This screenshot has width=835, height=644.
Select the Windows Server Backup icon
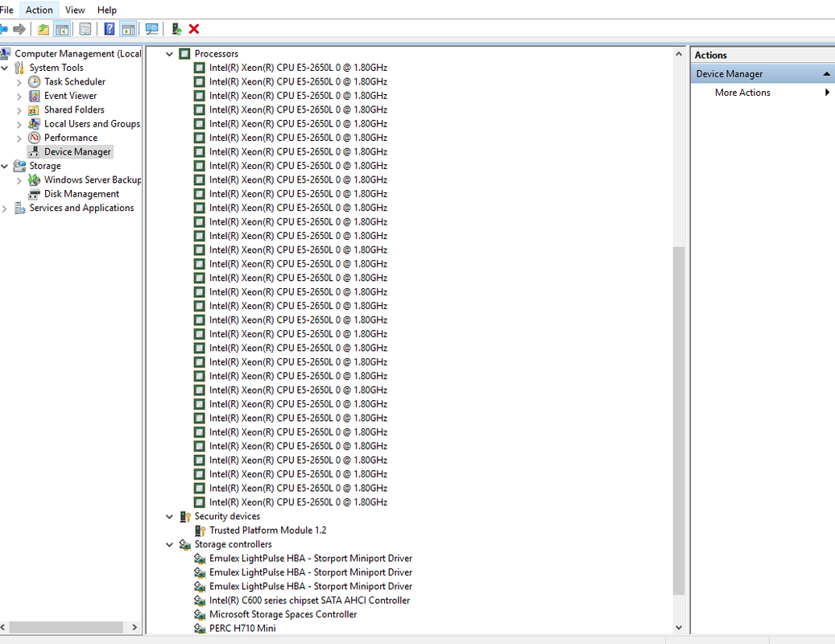pyautogui.click(x=34, y=180)
